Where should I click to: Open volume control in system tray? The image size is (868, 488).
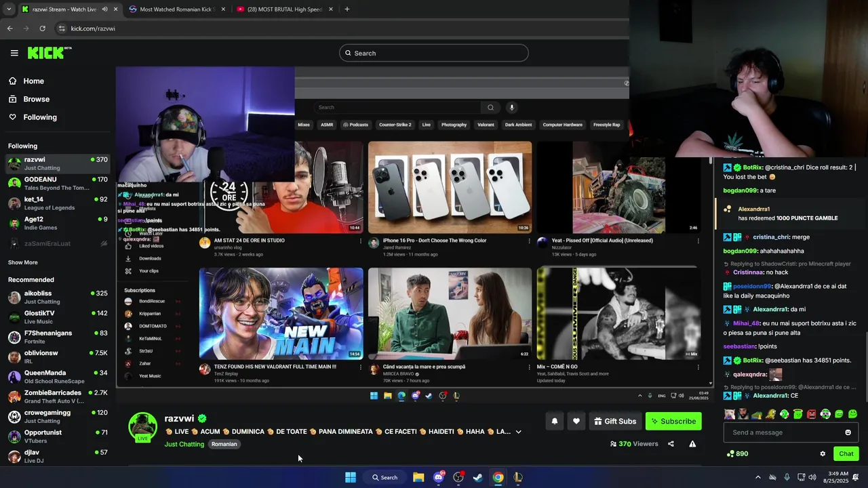(x=812, y=477)
